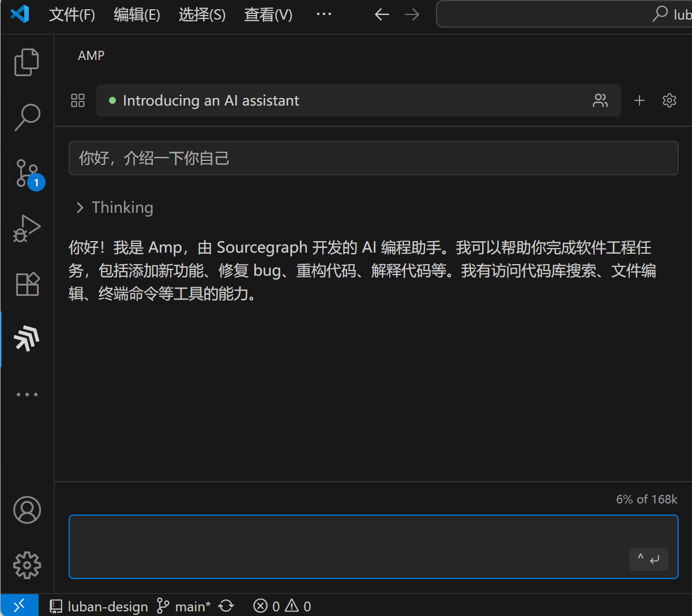
Task: Open the Accounts menu icon
Action: tap(27, 510)
